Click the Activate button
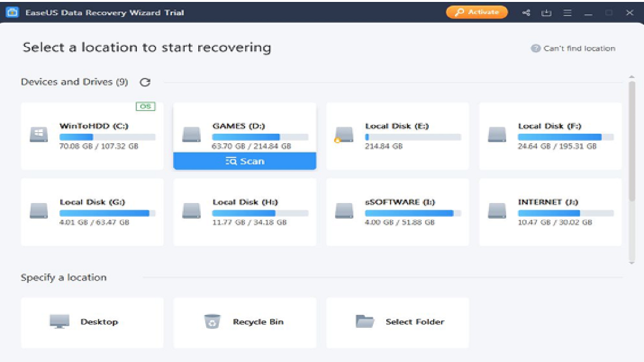The width and height of the screenshot is (644, 362). (476, 13)
